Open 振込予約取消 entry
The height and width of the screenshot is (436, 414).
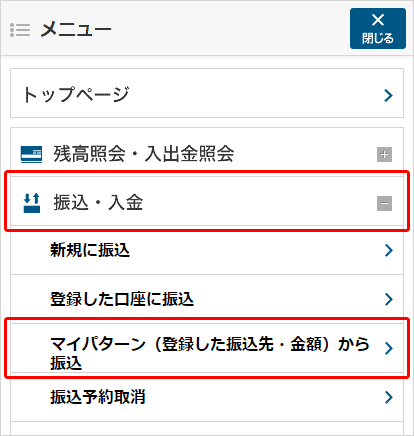tap(207, 397)
